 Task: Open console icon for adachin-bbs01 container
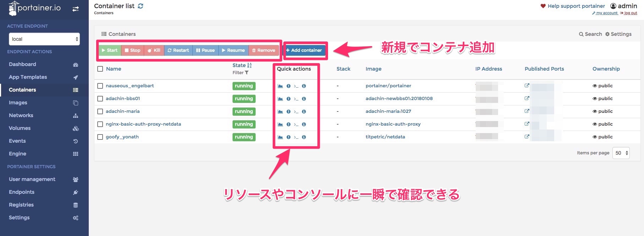click(x=296, y=99)
